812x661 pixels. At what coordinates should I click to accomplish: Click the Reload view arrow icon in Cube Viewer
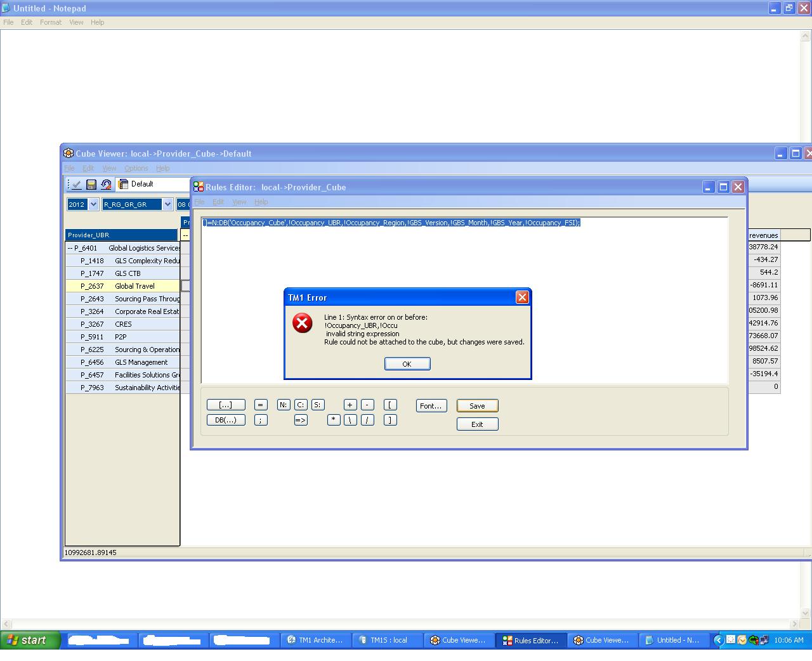point(106,185)
